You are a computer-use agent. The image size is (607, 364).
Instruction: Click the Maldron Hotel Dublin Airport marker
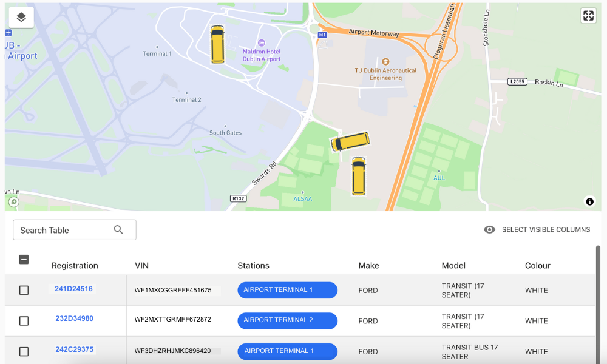(262, 42)
